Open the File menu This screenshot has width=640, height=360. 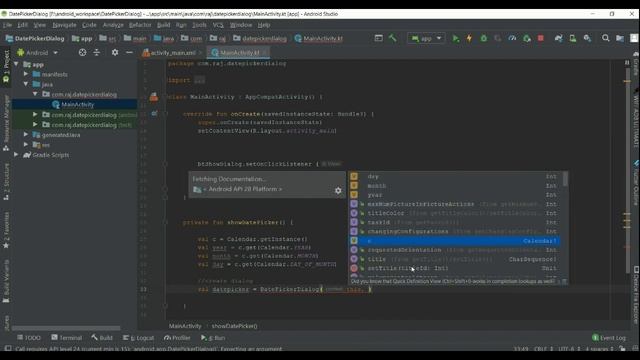(x=7, y=25)
